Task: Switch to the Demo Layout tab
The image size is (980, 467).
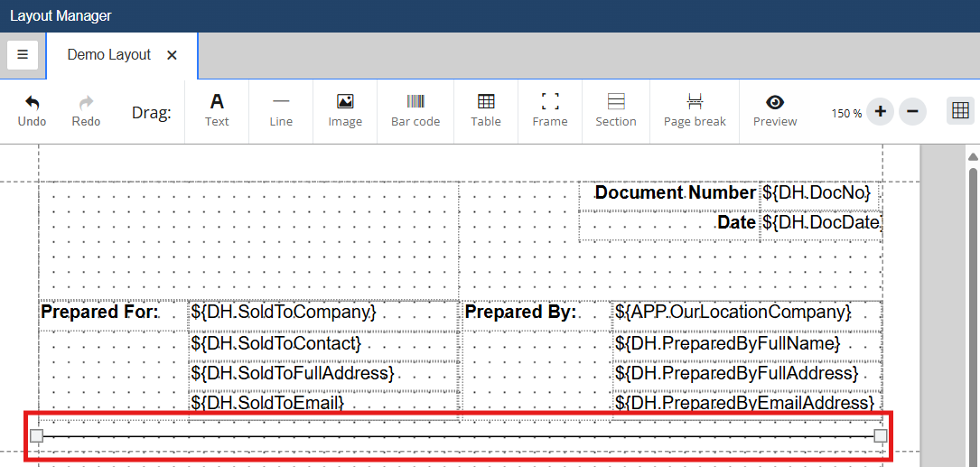Action: coord(109,55)
